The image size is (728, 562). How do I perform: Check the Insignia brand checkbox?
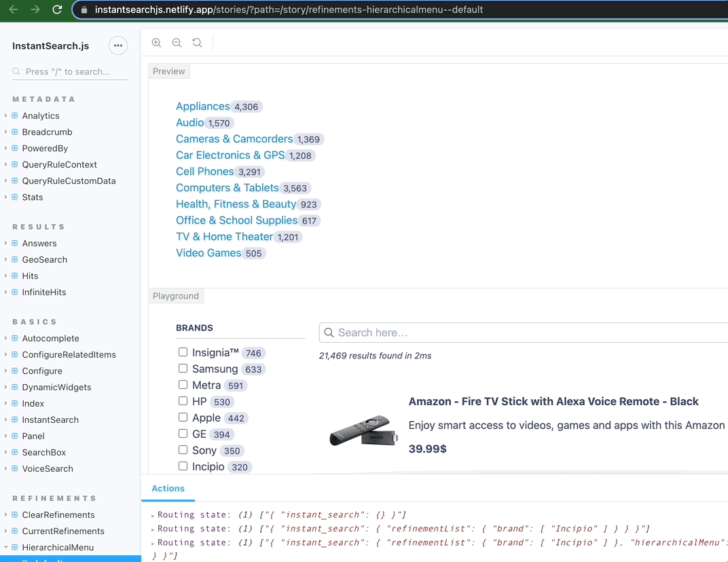pos(183,352)
